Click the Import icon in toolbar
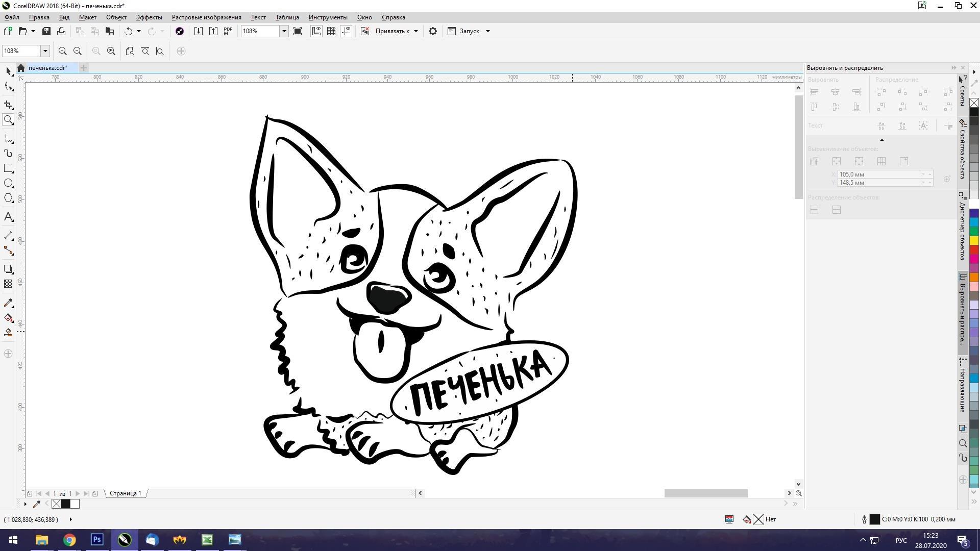The width and height of the screenshot is (980, 551). point(199,31)
